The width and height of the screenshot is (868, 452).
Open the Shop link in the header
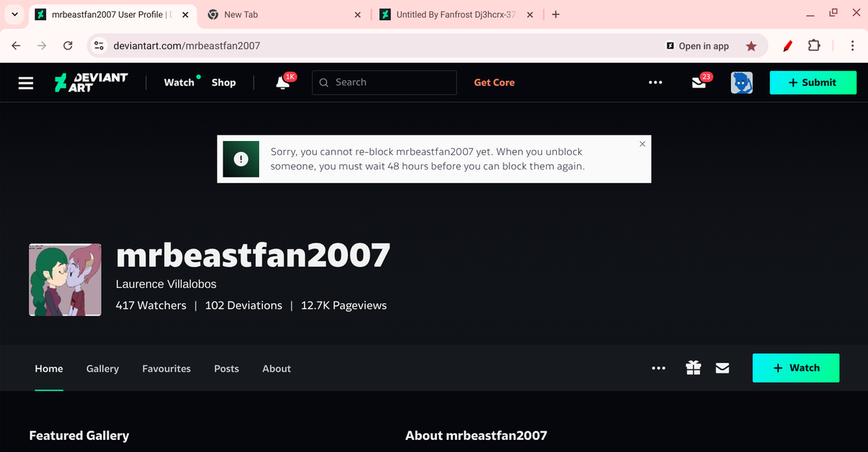[224, 83]
